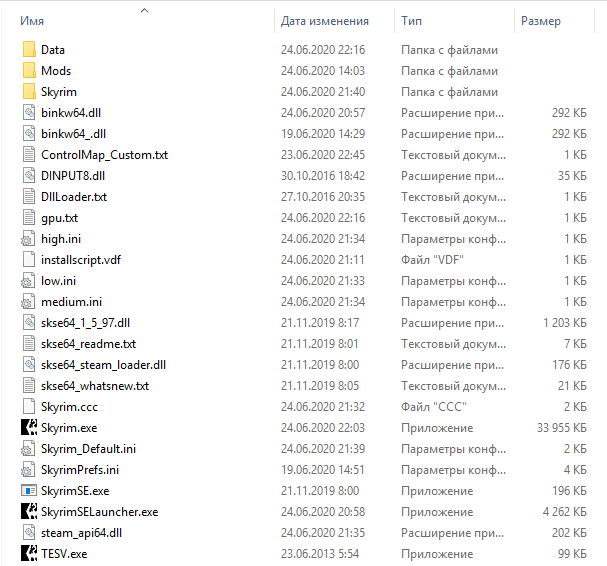Select the file name steam_api64.dll
Screen dimensions: 607x566
point(82,533)
